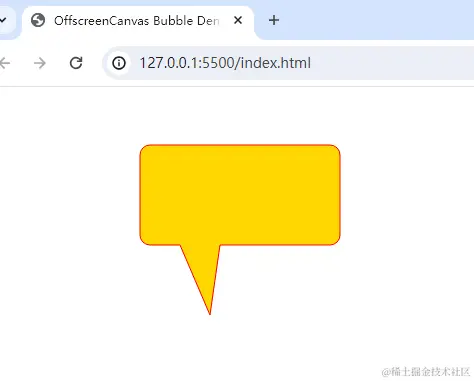Go back to previous page
This screenshot has width=474, height=381.
tap(5, 63)
